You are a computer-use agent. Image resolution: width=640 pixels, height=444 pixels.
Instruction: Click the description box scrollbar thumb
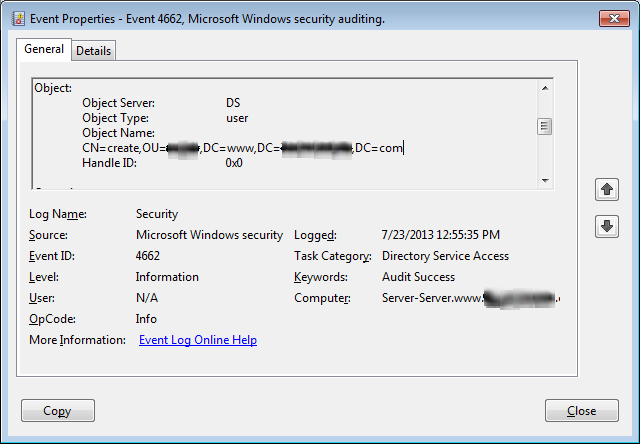point(544,126)
